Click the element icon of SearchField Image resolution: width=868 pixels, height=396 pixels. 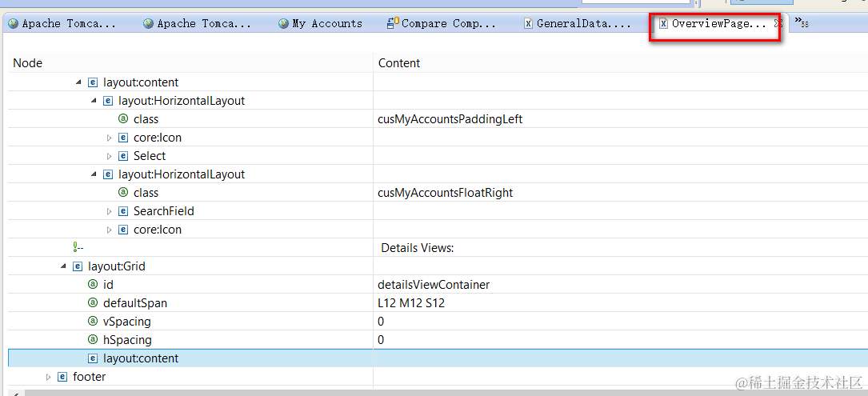(123, 211)
